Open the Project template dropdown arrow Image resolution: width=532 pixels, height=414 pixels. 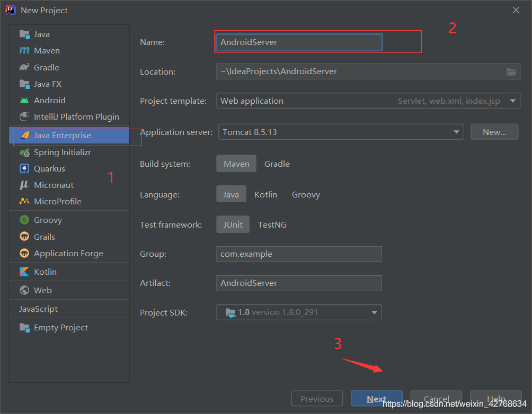(513, 101)
